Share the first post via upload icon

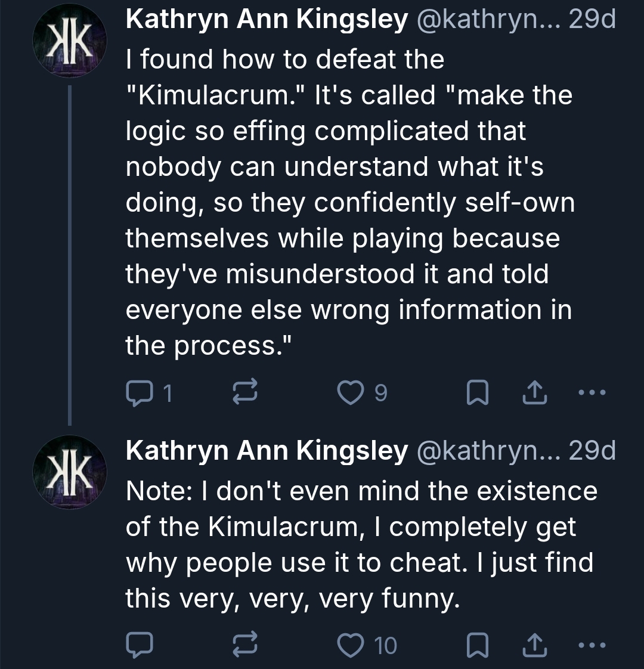coord(535,392)
